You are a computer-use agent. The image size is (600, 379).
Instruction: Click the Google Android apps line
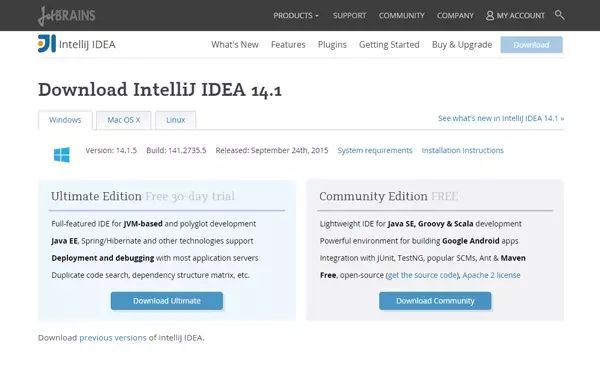pos(419,241)
